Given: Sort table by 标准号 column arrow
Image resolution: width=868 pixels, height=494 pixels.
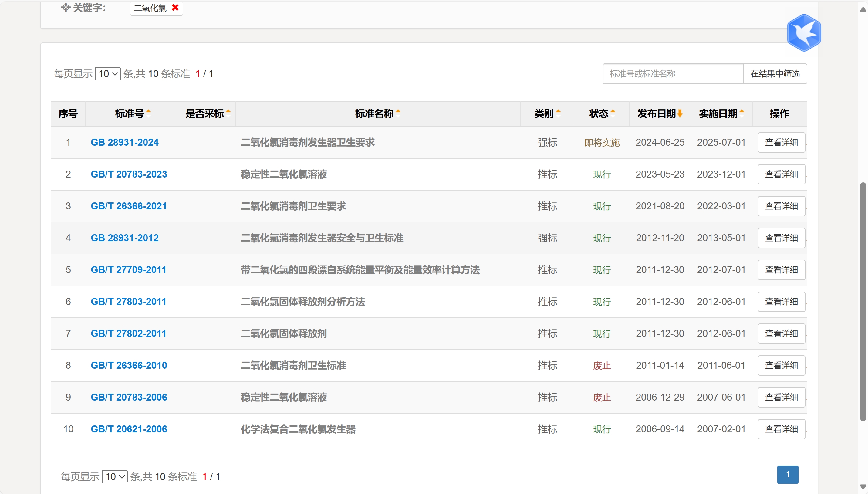Looking at the screenshot, I should tap(148, 113).
